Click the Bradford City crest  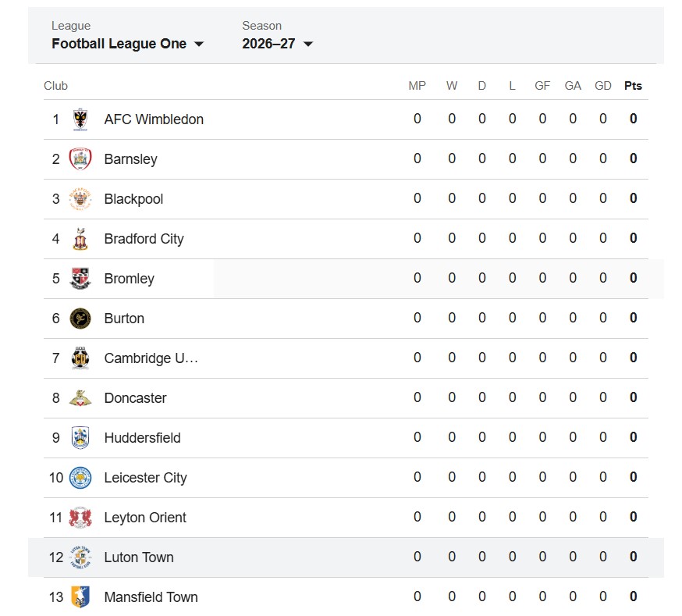(80, 239)
